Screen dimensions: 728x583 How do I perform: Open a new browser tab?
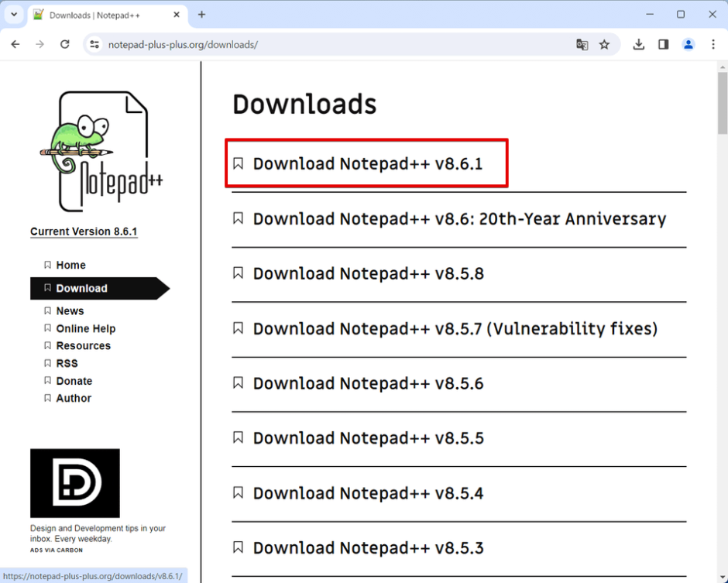point(201,15)
